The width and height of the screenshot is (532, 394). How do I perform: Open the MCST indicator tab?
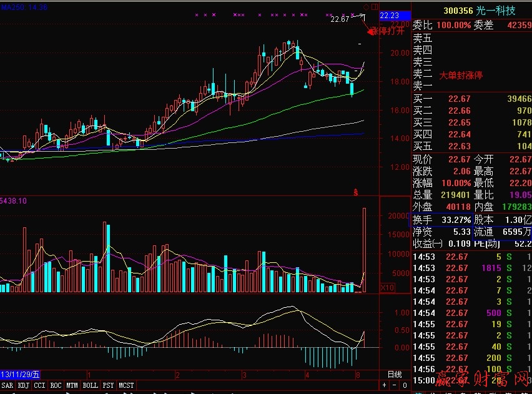tap(126, 386)
